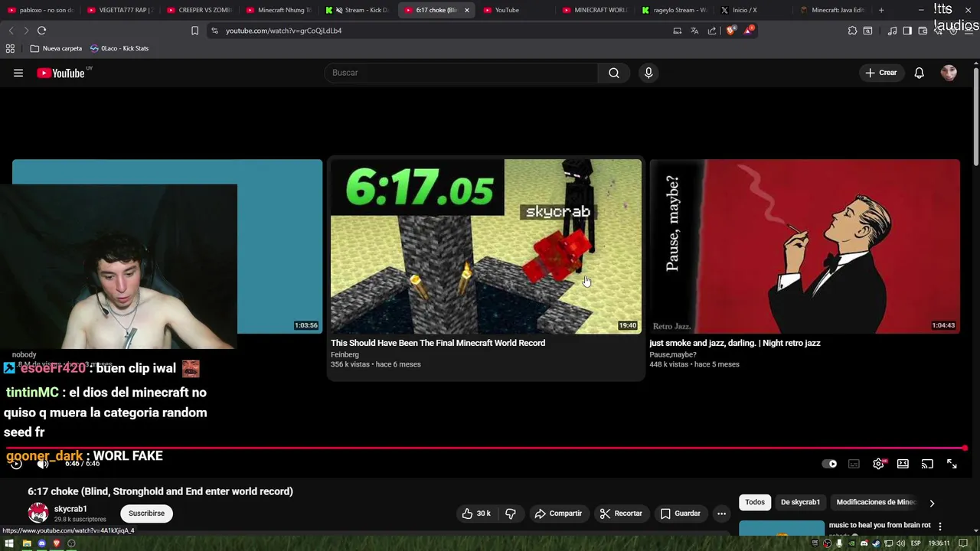Open Brave Shields lion icon
The width and height of the screenshot is (980, 551).
[730, 31]
